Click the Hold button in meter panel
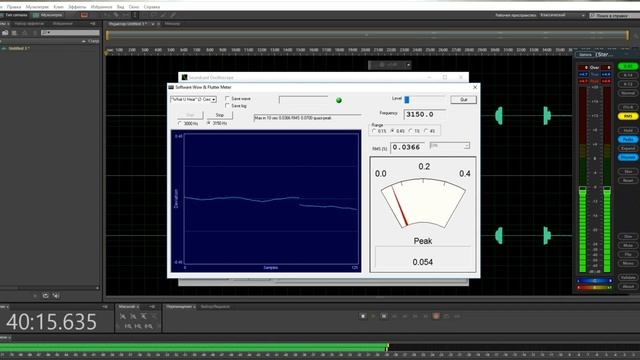This screenshot has height=360, width=640. [628, 131]
